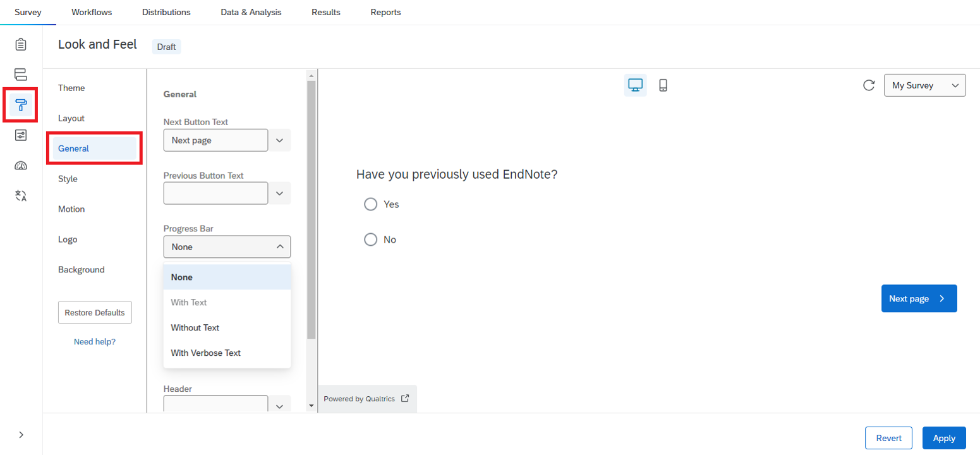980x455 pixels.
Task: Switch preview to desktop view
Action: 635,85
